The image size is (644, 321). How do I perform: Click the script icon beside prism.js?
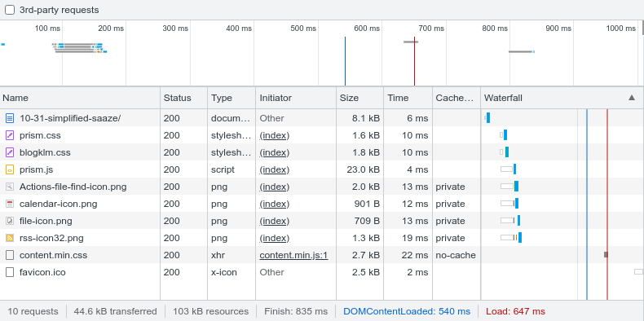(10, 169)
